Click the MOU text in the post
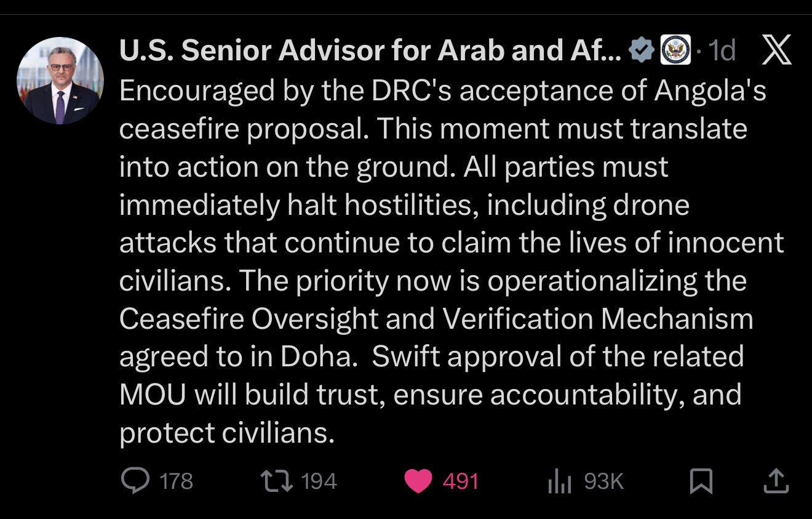 (153, 395)
